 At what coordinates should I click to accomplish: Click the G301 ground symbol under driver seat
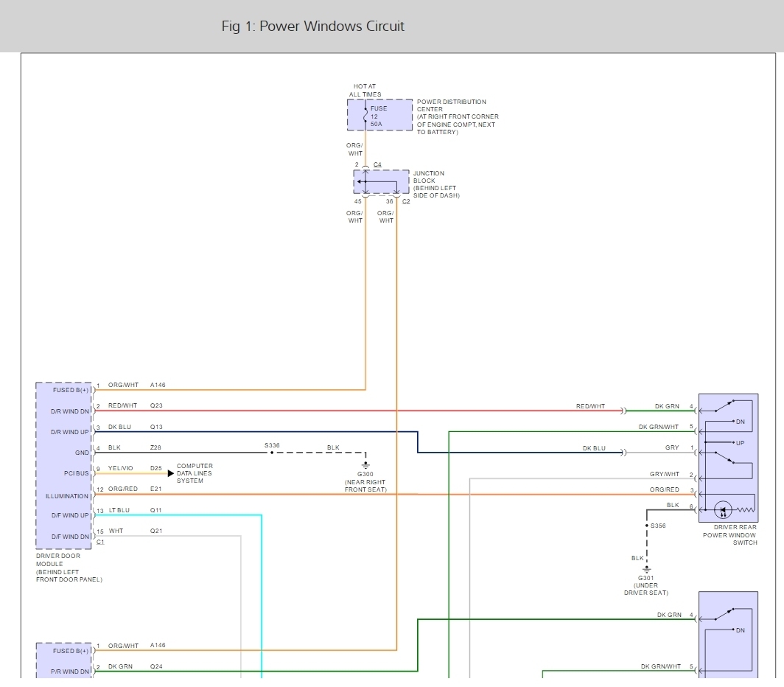646,569
